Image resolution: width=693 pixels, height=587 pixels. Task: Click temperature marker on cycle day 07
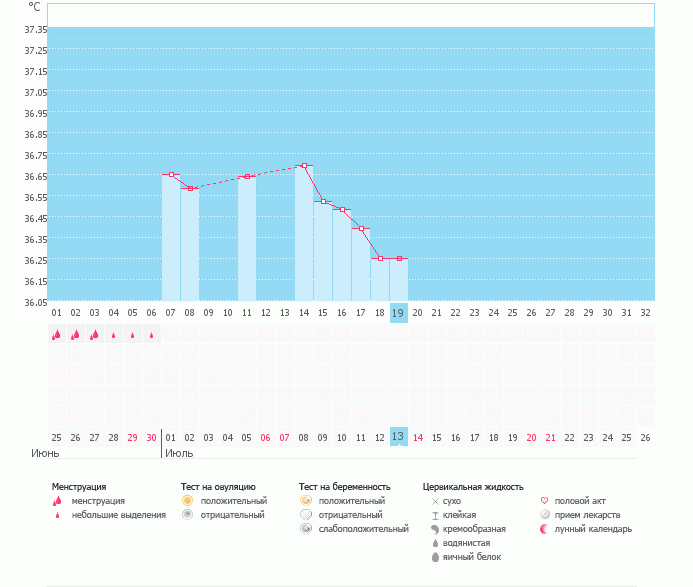click(171, 175)
